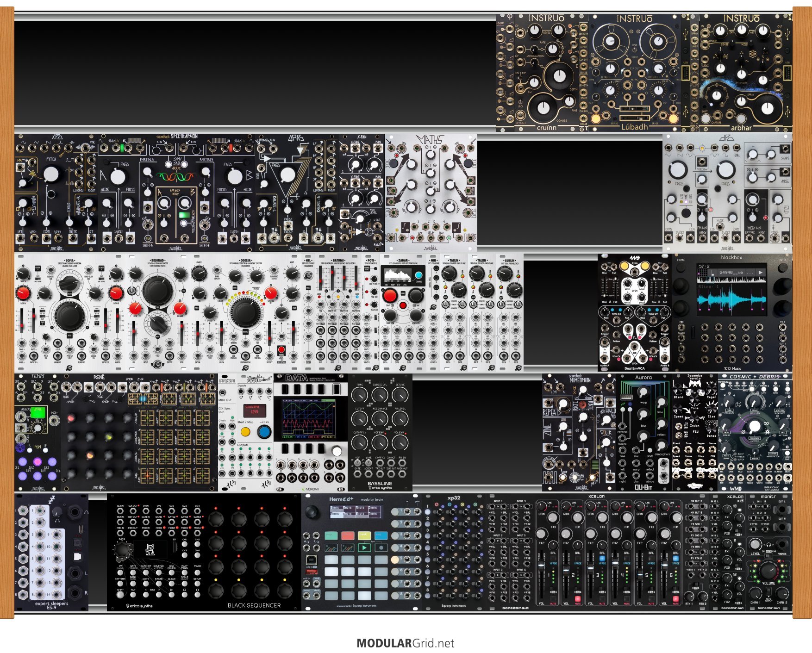Click the left tape reel on Lúbadh

pyautogui.click(x=611, y=41)
